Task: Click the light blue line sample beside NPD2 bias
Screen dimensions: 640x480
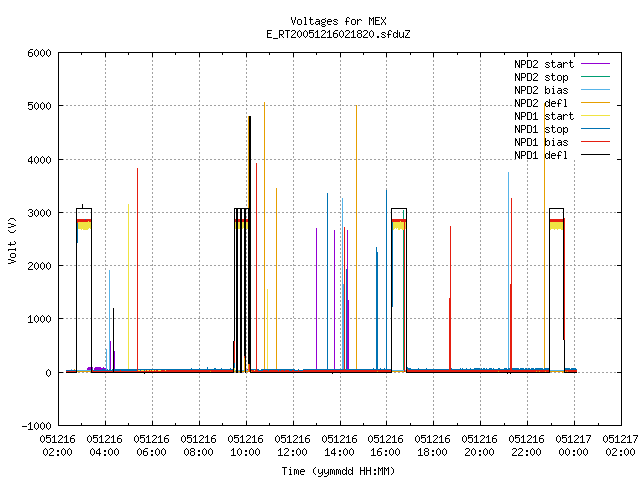Action: tap(596, 90)
